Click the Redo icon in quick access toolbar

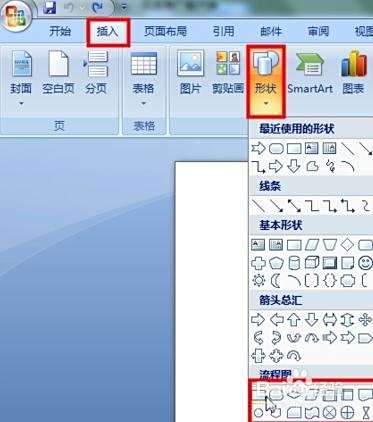click(97, 7)
